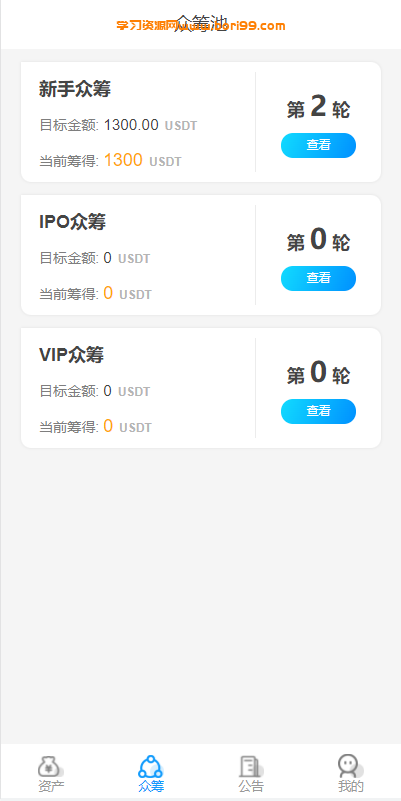The height and width of the screenshot is (801, 401).
Task: Open the 资产 money bag icon
Action: tap(51, 767)
